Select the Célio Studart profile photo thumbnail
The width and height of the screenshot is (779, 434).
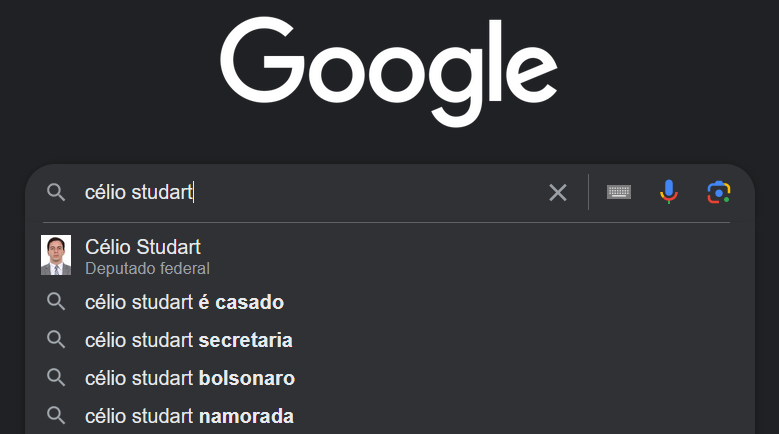point(56,255)
